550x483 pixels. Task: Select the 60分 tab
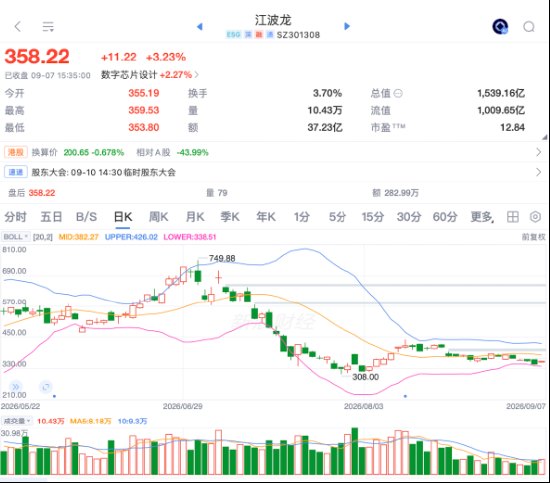point(445,217)
